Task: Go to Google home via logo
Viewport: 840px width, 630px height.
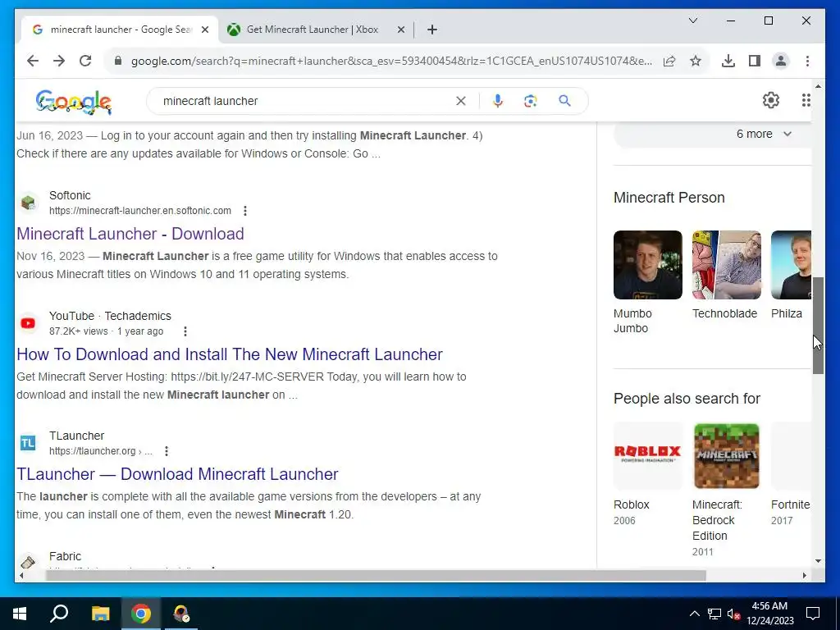Action: (x=73, y=102)
